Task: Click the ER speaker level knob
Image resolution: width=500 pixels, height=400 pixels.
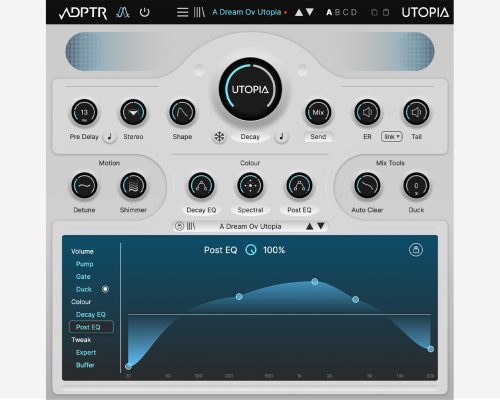Action: [x=367, y=112]
